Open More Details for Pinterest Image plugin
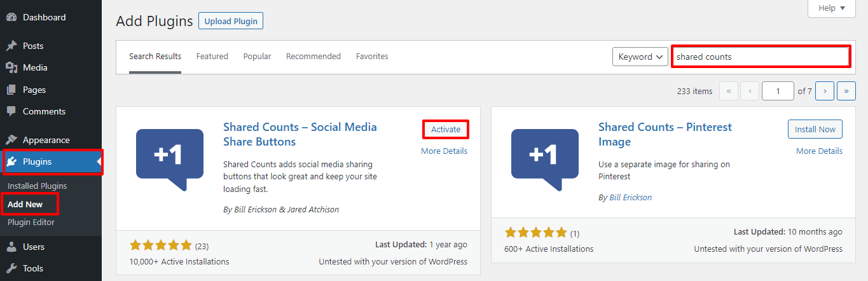 coord(819,151)
